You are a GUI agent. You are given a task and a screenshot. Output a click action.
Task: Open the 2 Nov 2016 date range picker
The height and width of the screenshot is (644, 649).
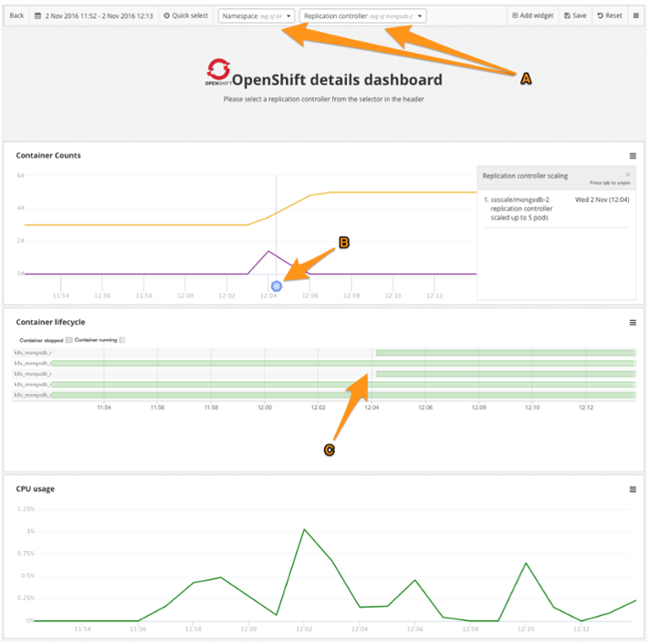tap(94, 16)
